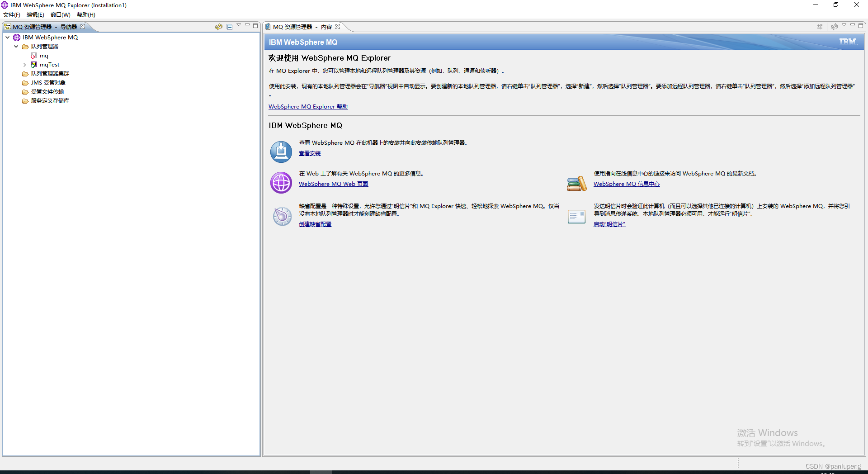Collapse the IBM WebSphere MQ root node

(8, 38)
